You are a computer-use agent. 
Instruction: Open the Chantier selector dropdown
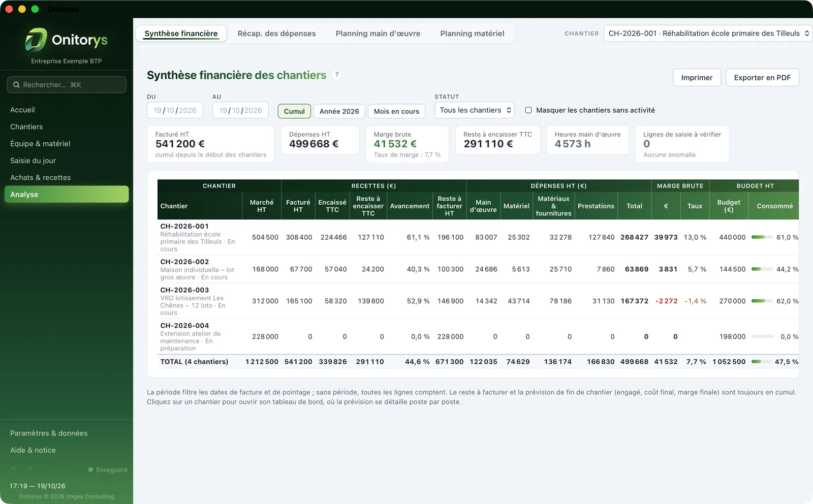click(x=708, y=34)
